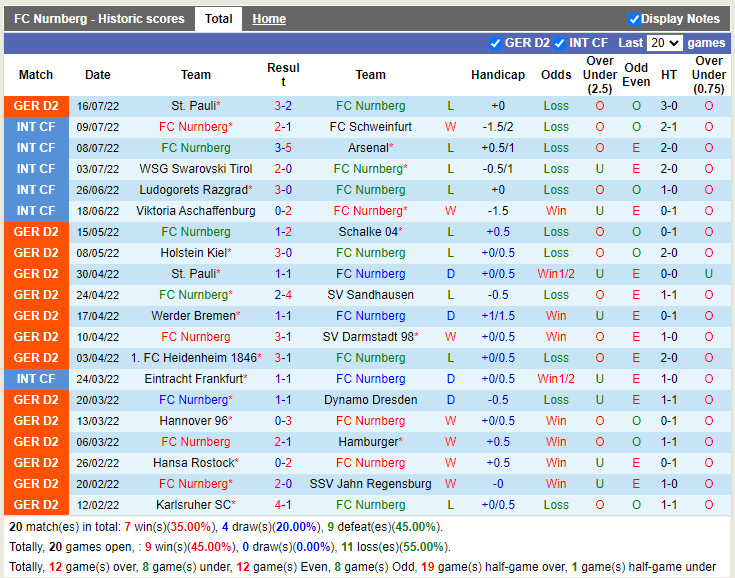
Task: Click handicap value +1/1.5
Action: [498, 316]
